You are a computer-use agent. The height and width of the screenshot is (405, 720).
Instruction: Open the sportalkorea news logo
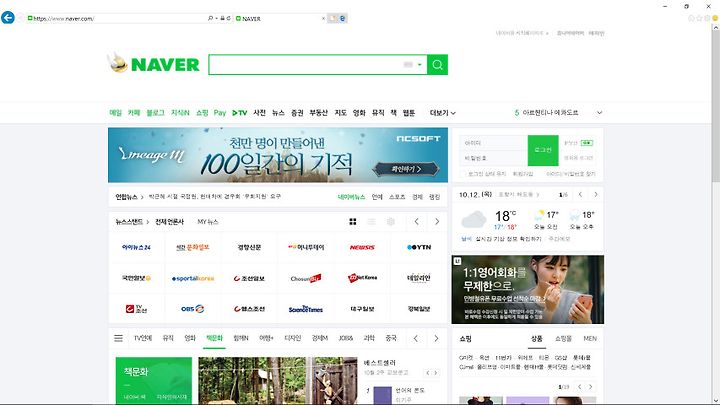tap(193, 278)
